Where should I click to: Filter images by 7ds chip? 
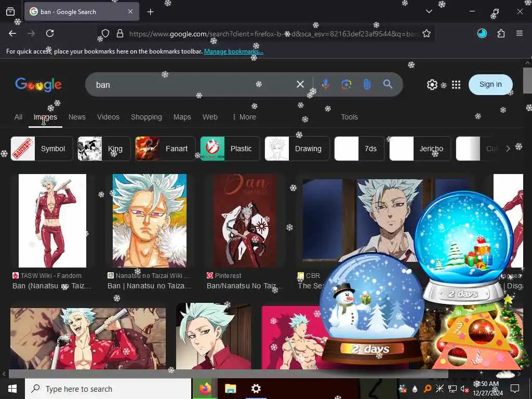tap(360, 149)
